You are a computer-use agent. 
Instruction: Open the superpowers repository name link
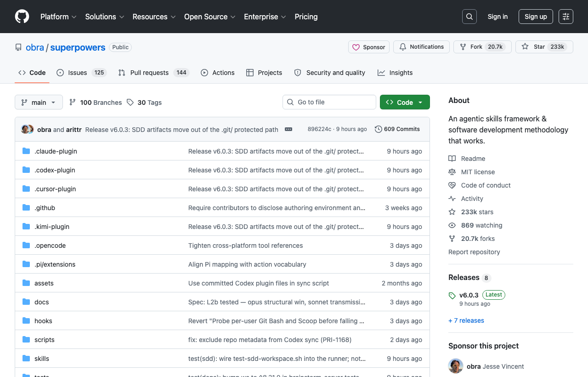click(78, 47)
